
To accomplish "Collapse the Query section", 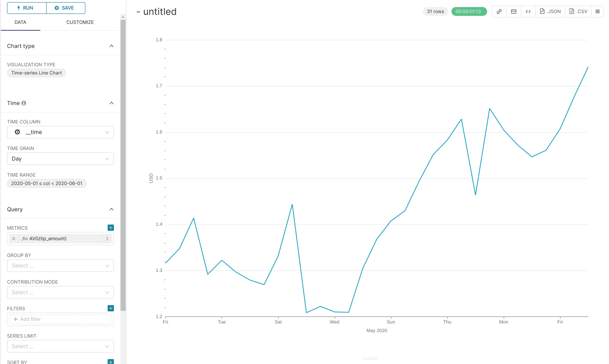I will pyautogui.click(x=111, y=209).
